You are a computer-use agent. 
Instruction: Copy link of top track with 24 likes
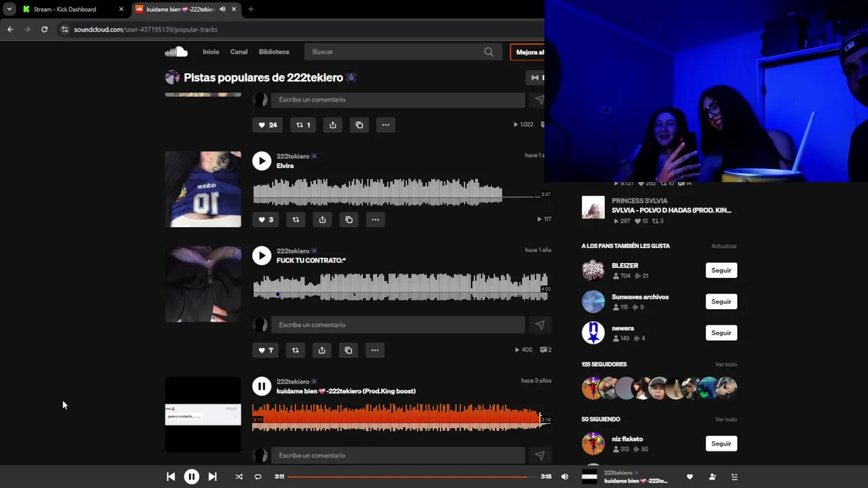[x=359, y=125]
